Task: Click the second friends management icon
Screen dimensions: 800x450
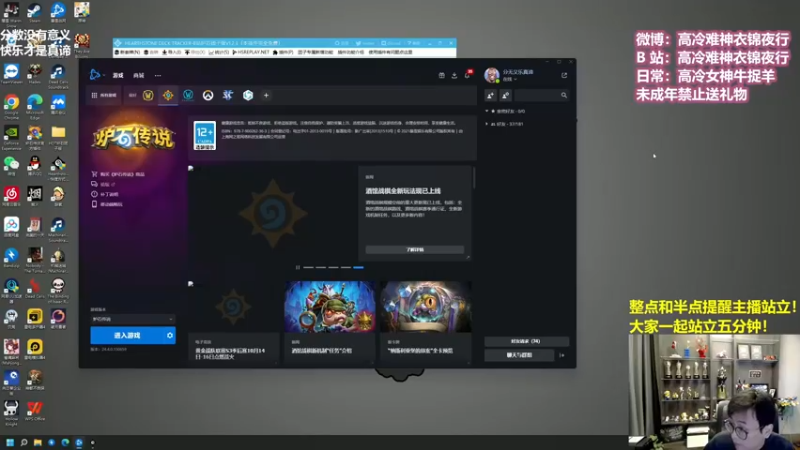Action: (505, 95)
